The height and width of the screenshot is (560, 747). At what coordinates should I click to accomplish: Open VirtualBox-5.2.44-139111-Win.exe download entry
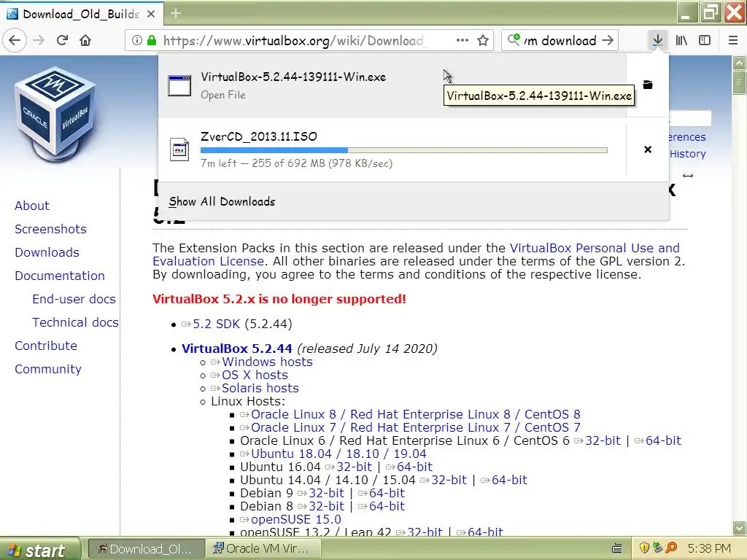(392, 86)
